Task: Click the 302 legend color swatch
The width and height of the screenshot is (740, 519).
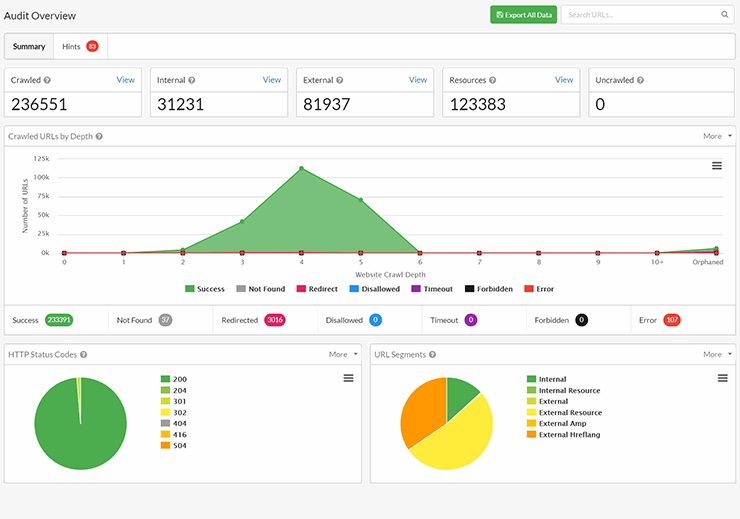Action: coord(165,412)
